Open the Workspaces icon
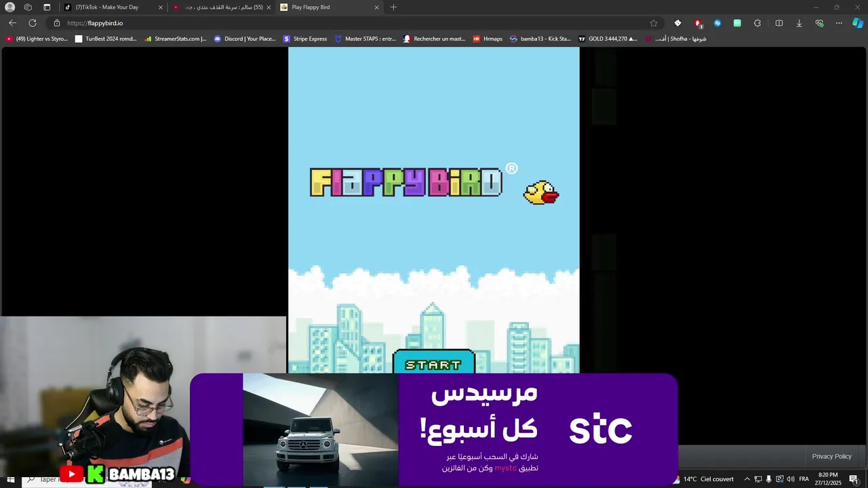 28,7
